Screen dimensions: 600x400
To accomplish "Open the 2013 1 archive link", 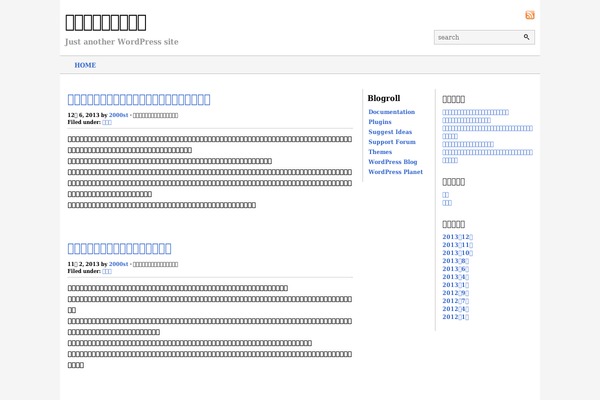I will (455, 285).
